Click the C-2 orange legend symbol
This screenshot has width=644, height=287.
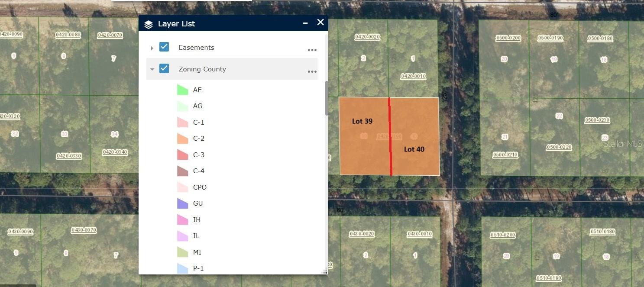182,139
